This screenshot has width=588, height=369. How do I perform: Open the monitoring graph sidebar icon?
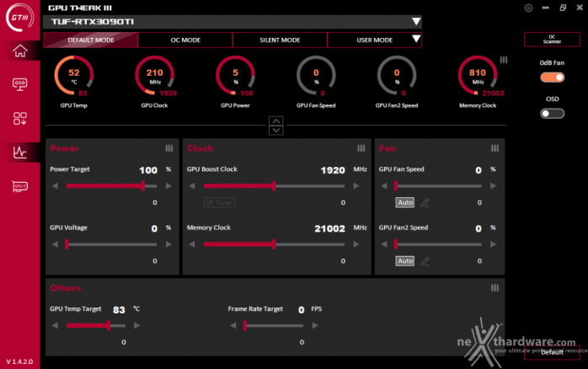20,152
